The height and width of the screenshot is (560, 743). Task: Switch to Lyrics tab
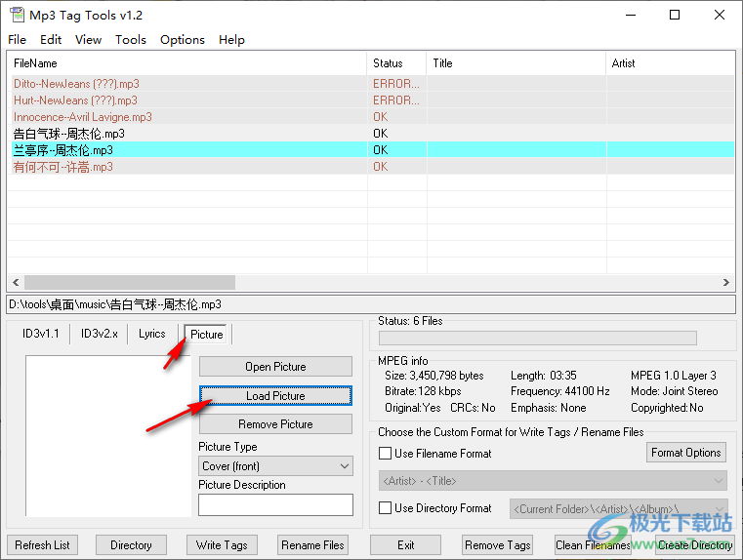coord(152,334)
